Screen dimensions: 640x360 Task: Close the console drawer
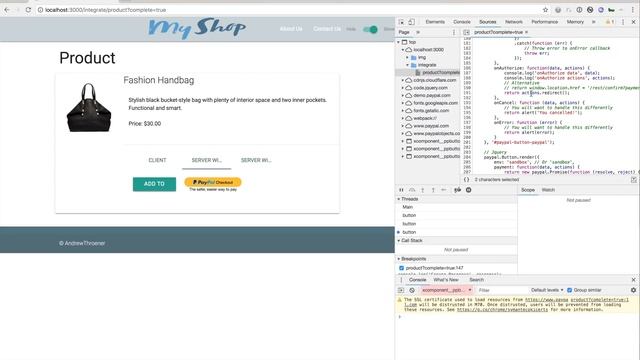tap(633, 280)
